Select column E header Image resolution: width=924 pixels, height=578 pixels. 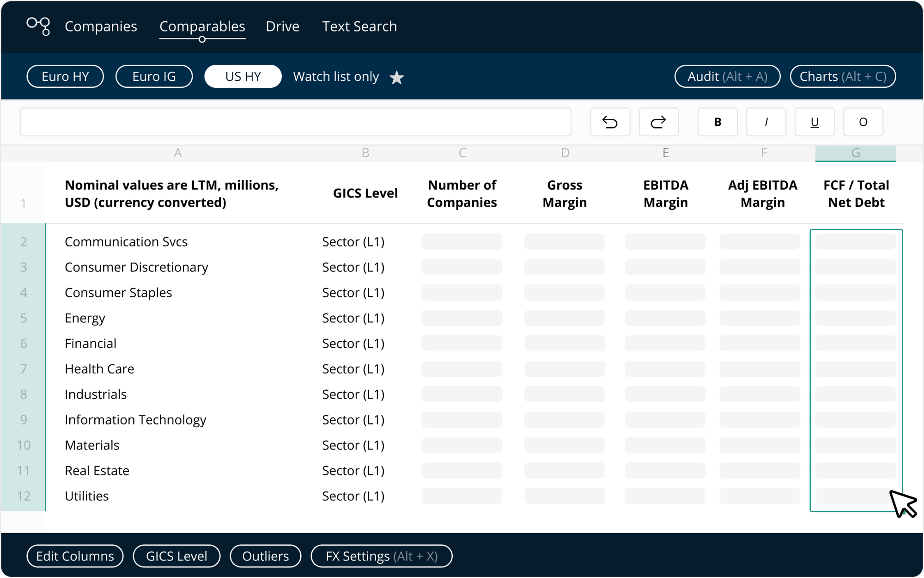tap(666, 153)
